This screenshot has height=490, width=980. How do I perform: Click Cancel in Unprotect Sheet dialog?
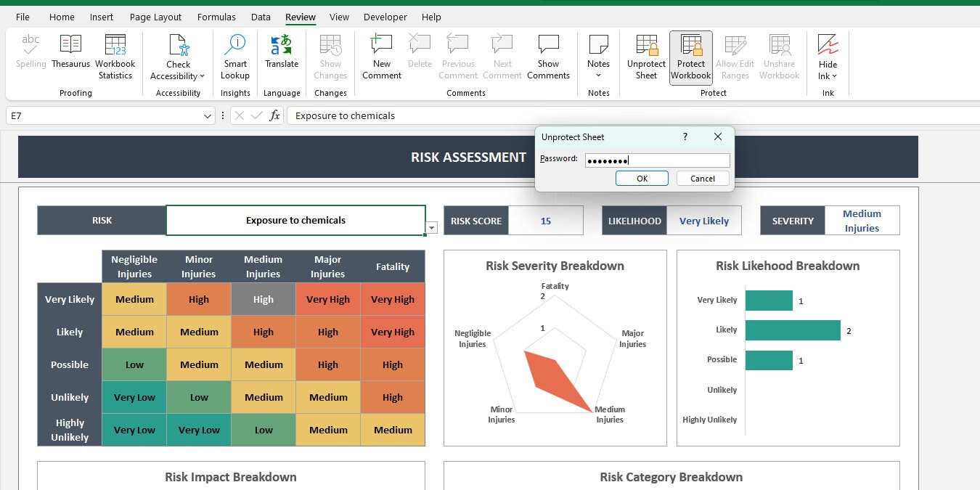[x=703, y=179]
